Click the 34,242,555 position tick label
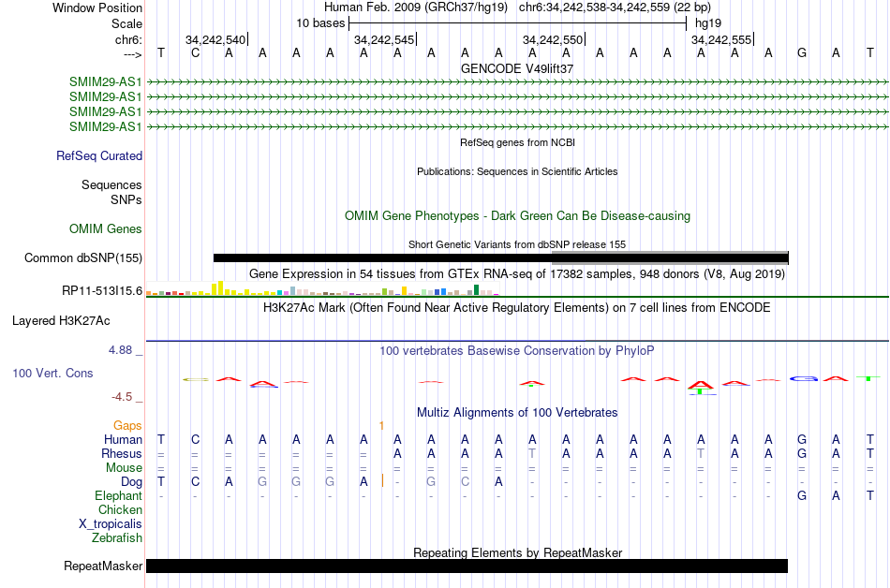Screen dimensions: 890x588 coord(720,40)
